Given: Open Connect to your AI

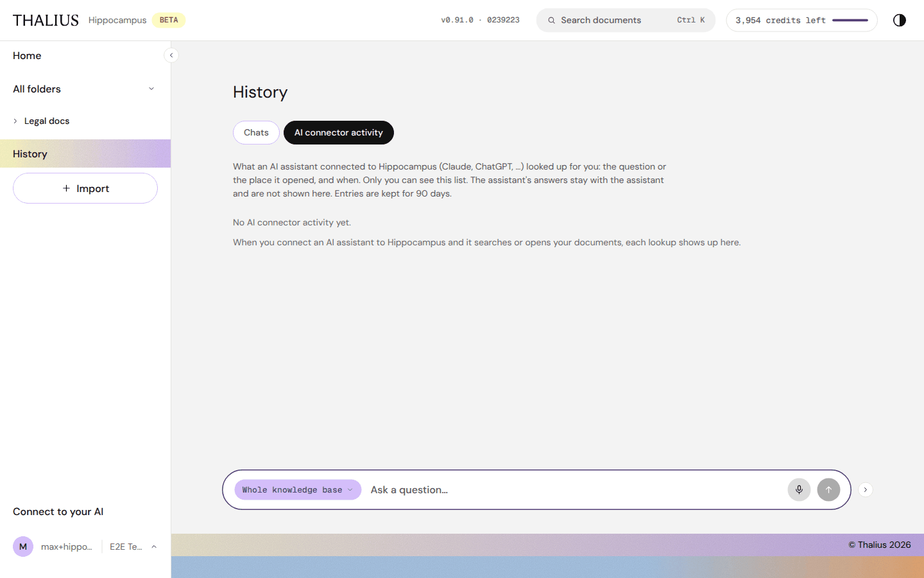Looking at the screenshot, I should click(58, 512).
